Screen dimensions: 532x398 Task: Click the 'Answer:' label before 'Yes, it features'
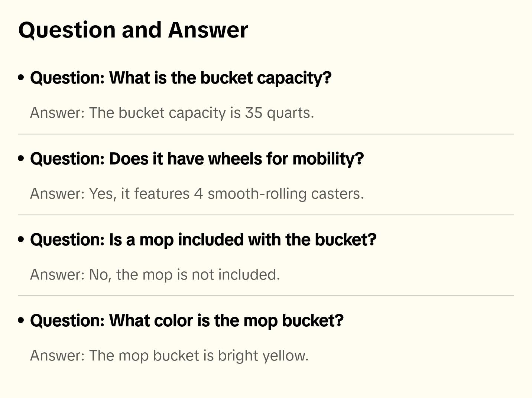pos(58,194)
